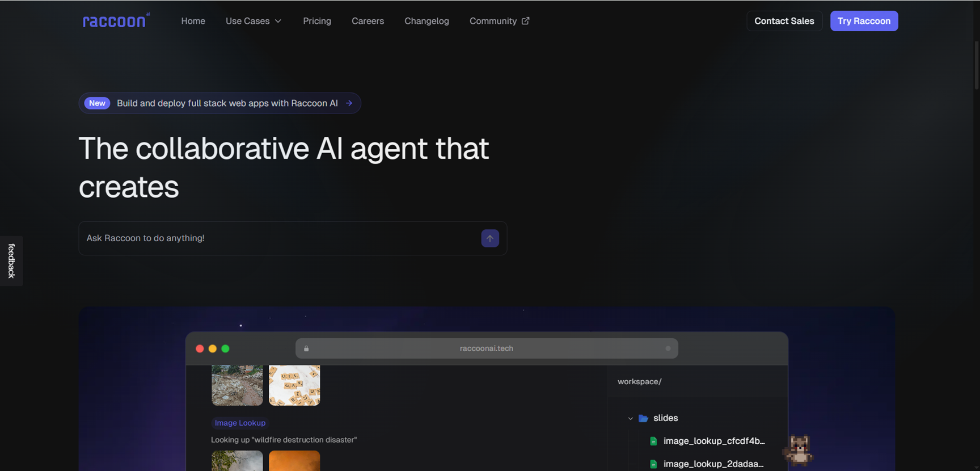Screen dimensions: 980x471
Task: Click the red window dot in demo
Action: (200, 348)
